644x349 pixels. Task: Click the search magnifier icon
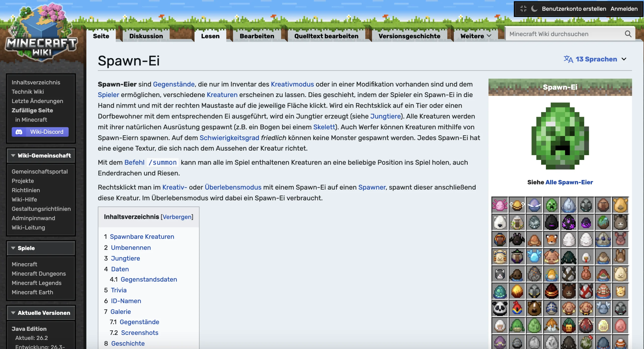[x=628, y=34]
